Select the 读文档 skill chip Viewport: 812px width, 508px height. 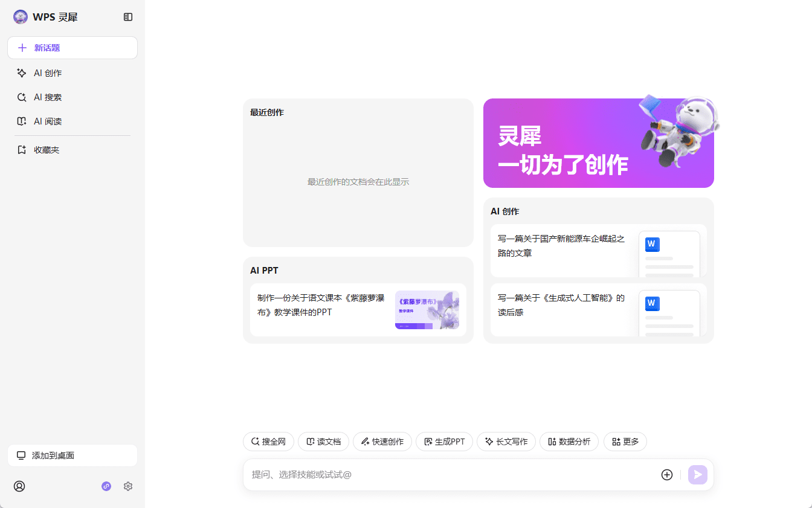coord(323,442)
